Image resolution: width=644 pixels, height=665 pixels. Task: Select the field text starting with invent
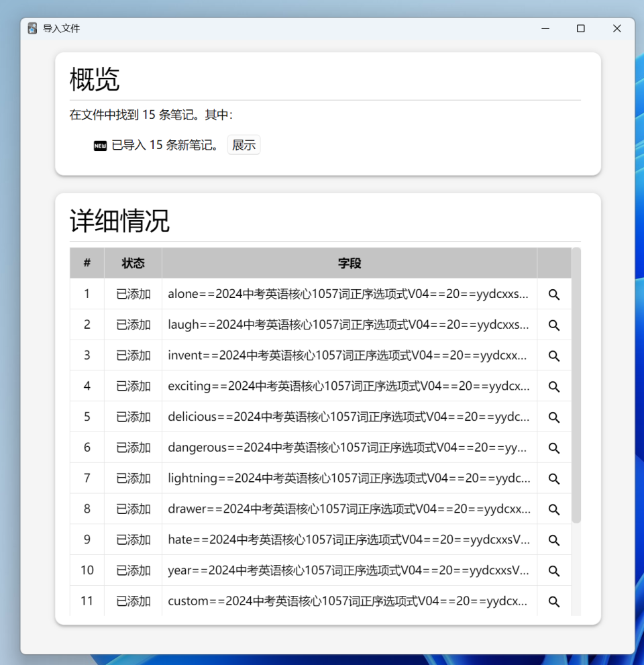pos(347,356)
